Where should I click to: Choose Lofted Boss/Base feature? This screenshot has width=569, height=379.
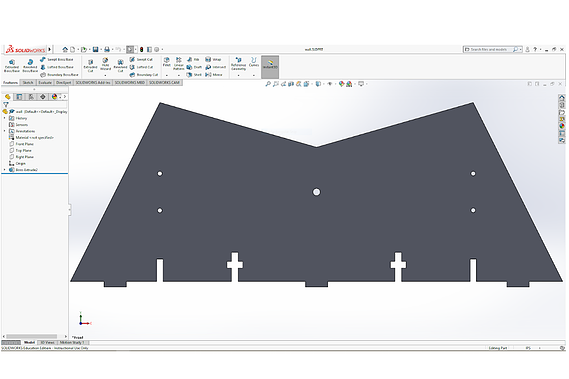pos(57,67)
